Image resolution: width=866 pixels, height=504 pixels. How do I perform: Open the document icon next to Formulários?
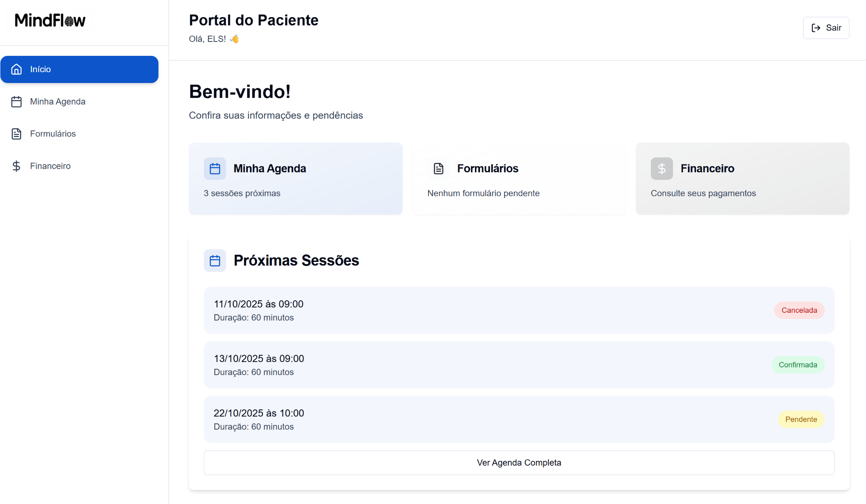pyautogui.click(x=16, y=133)
